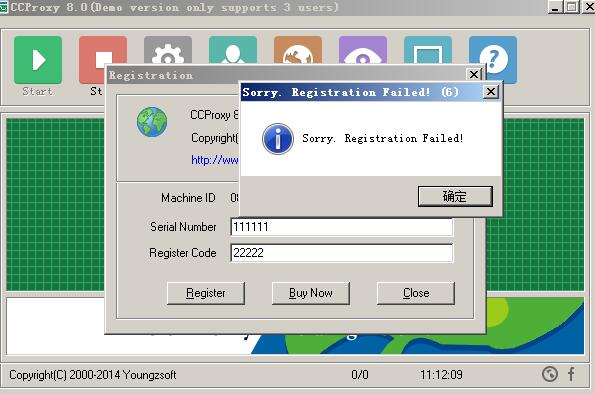The width and height of the screenshot is (595, 394).
Task: Click the green Start toolbar icon
Action: coord(38,60)
